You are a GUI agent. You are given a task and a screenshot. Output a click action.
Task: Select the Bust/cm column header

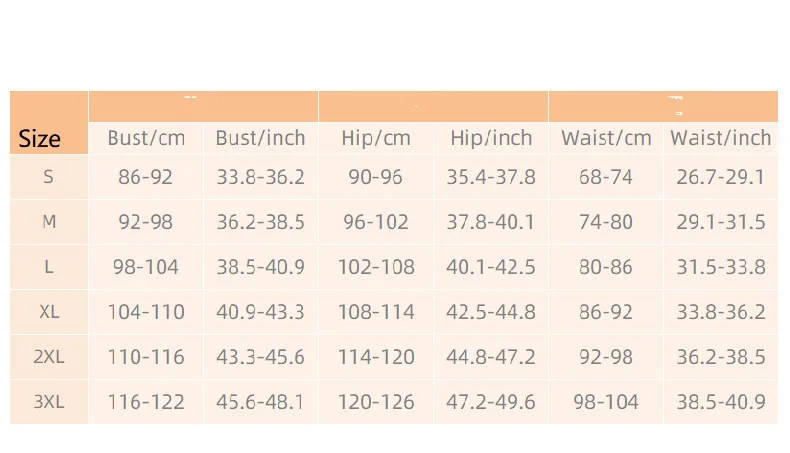pyautogui.click(x=146, y=138)
